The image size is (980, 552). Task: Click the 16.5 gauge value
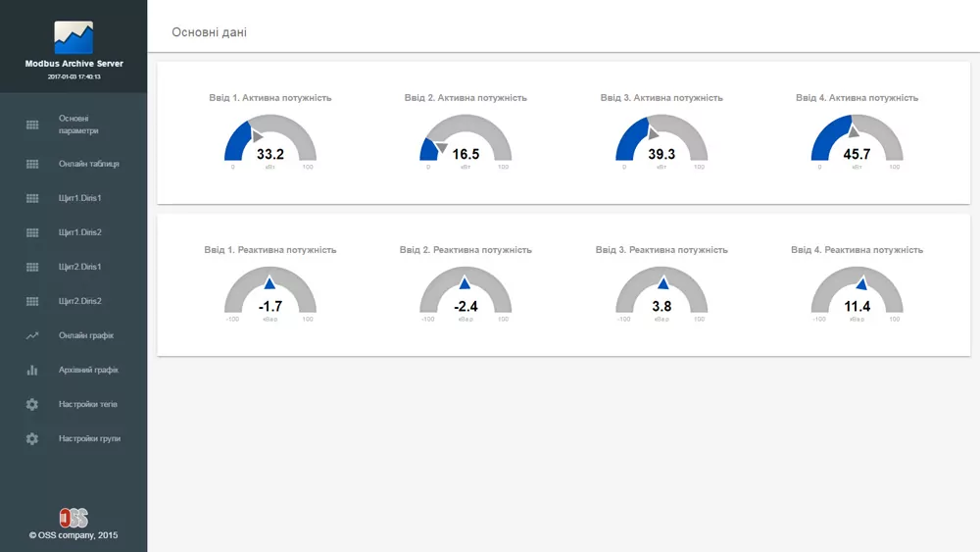[465, 154]
